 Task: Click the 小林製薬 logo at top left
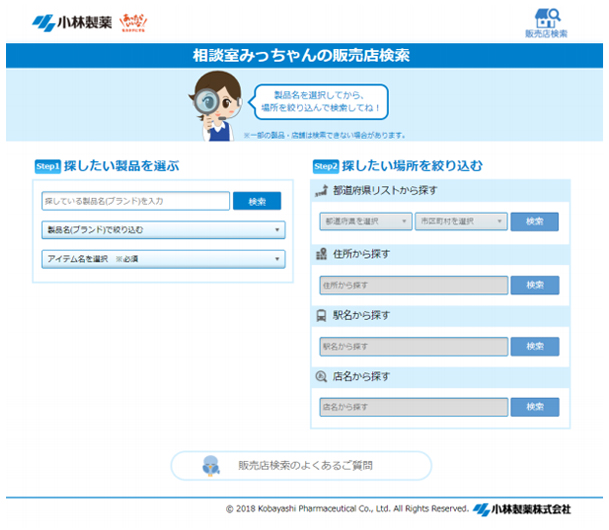(72, 23)
